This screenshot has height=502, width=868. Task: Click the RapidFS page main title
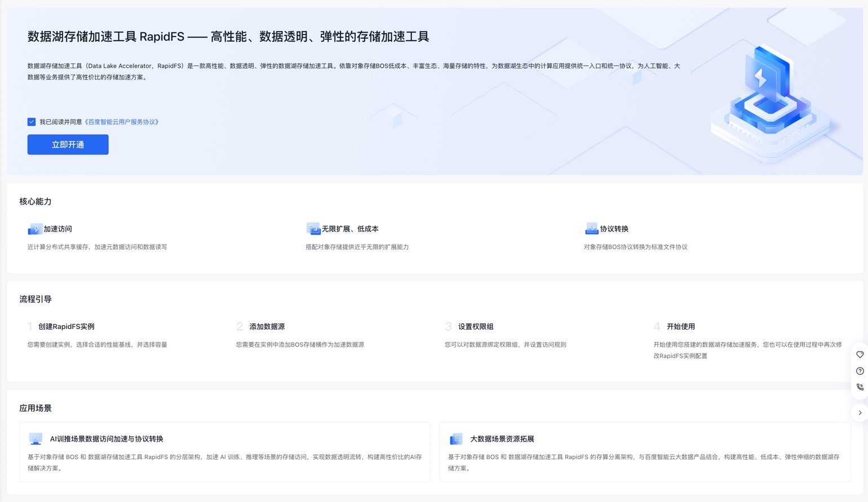point(228,37)
